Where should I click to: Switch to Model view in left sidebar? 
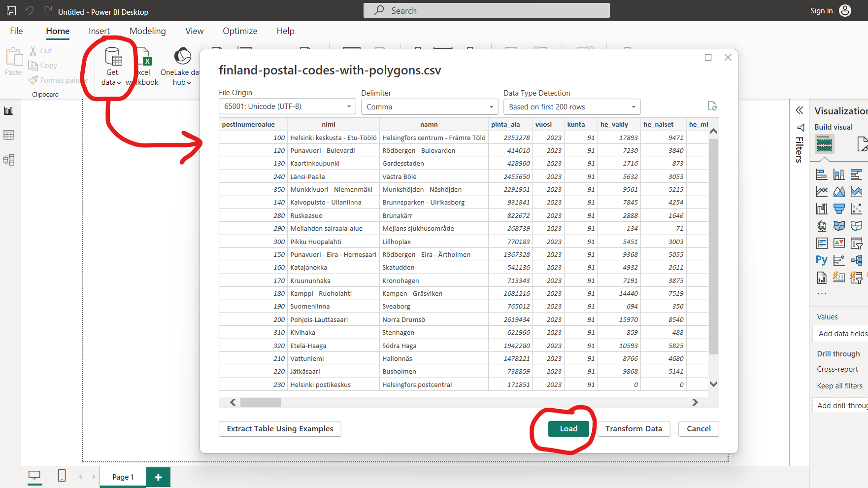[x=8, y=160]
